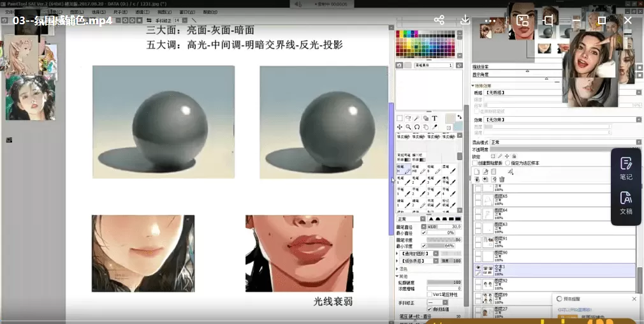Select the 图层63 layer row
The image size is (644, 324).
click(x=555, y=228)
